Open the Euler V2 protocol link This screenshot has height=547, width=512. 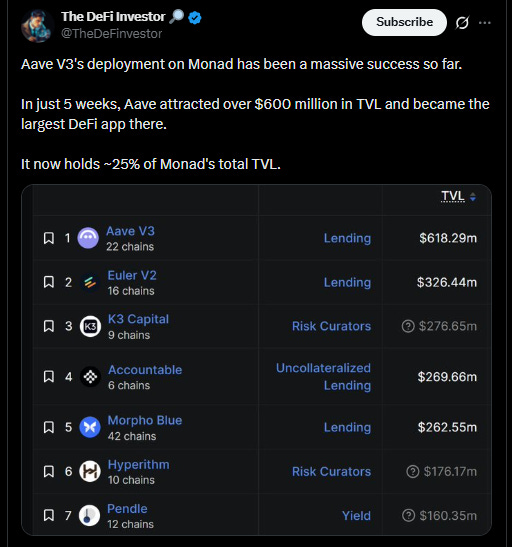point(132,275)
